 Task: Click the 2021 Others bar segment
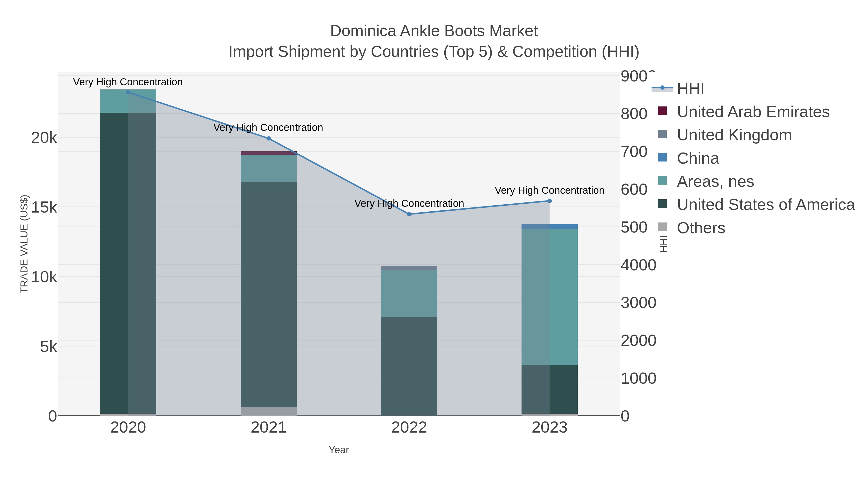[x=269, y=411]
